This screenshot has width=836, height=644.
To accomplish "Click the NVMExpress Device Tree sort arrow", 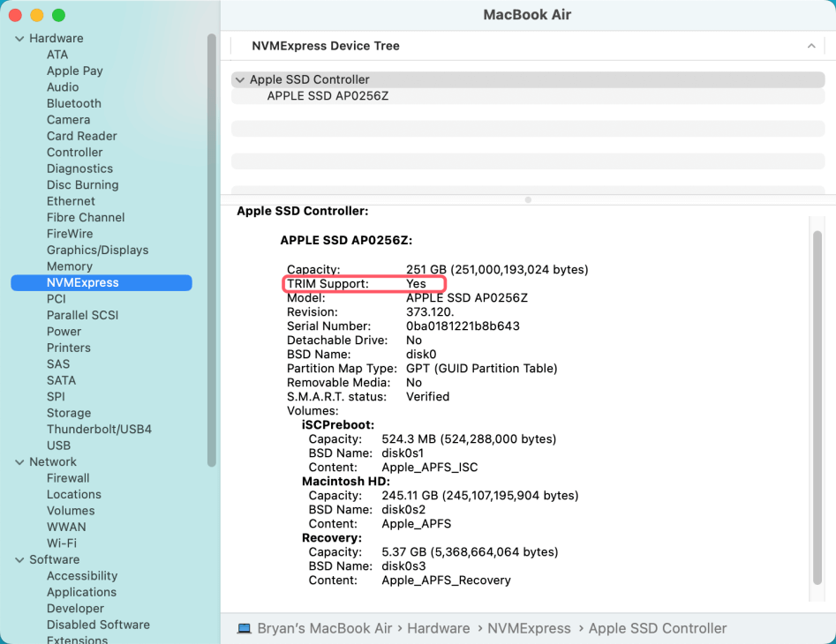I will (x=810, y=46).
